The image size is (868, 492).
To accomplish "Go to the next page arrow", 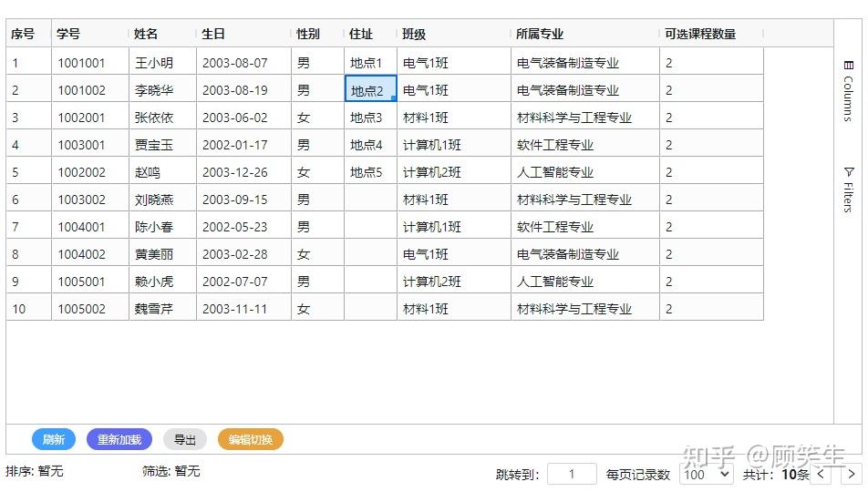I will (x=852, y=475).
